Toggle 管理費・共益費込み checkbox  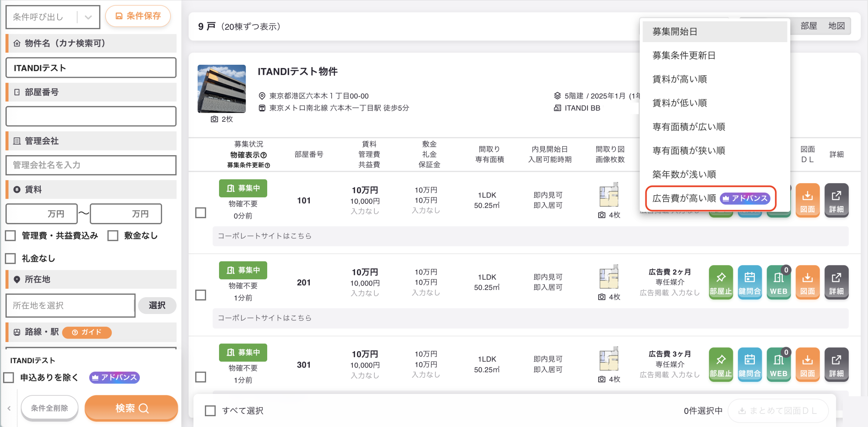tap(10, 235)
